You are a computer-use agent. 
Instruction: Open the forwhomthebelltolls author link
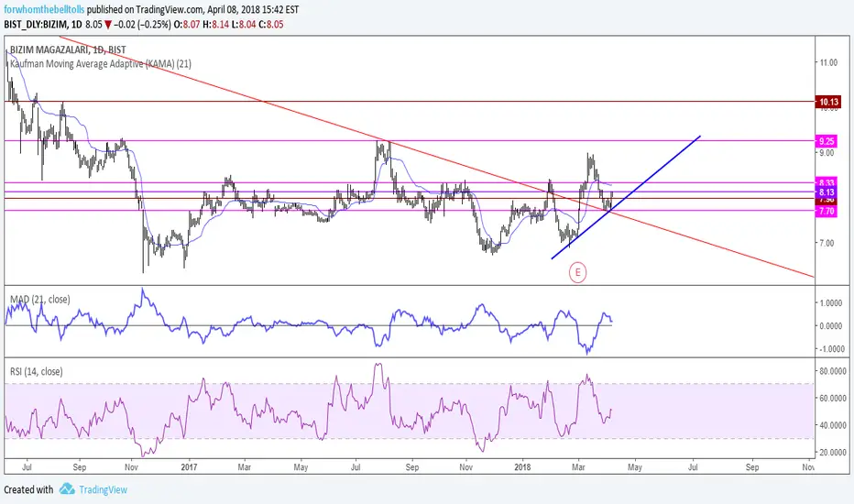(44, 9)
